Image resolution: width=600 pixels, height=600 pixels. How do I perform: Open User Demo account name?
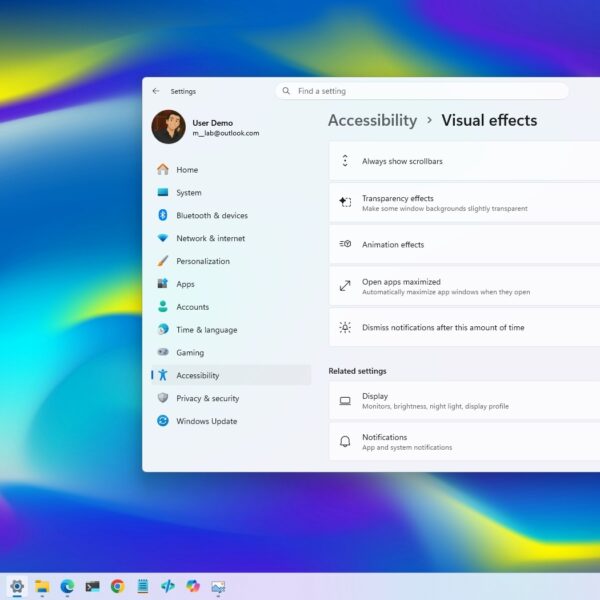click(x=212, y=123)
